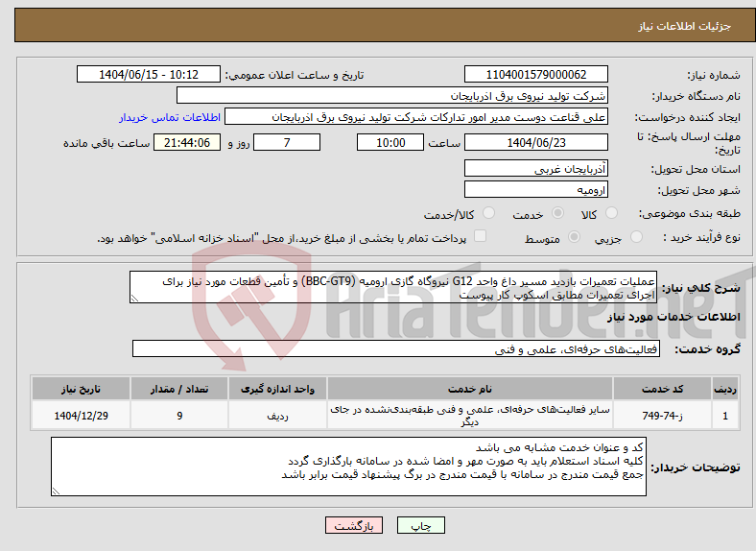Click the row number cell 1

(x=724, y=416)
